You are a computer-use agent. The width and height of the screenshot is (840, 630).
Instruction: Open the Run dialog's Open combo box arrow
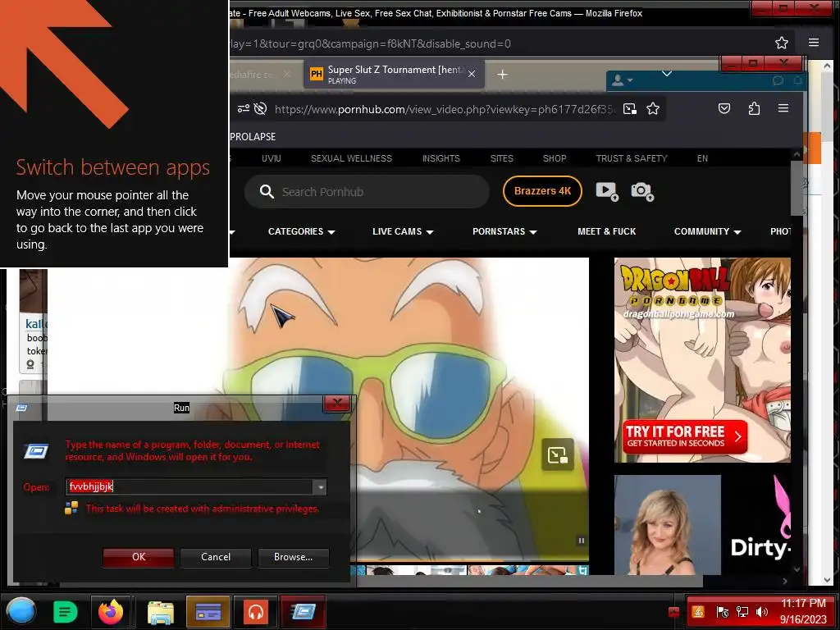click(x=321, y=487)
